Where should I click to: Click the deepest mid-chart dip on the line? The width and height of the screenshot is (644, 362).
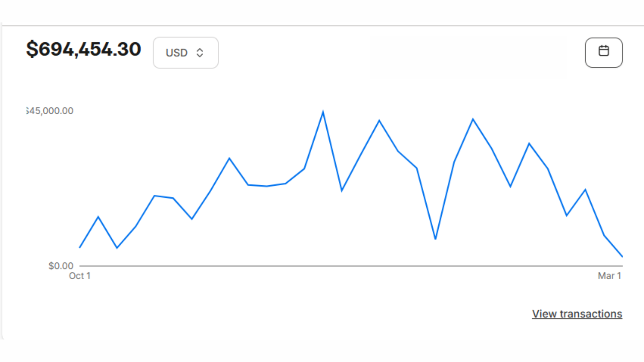pyautogui.click(x=435, y=239)
